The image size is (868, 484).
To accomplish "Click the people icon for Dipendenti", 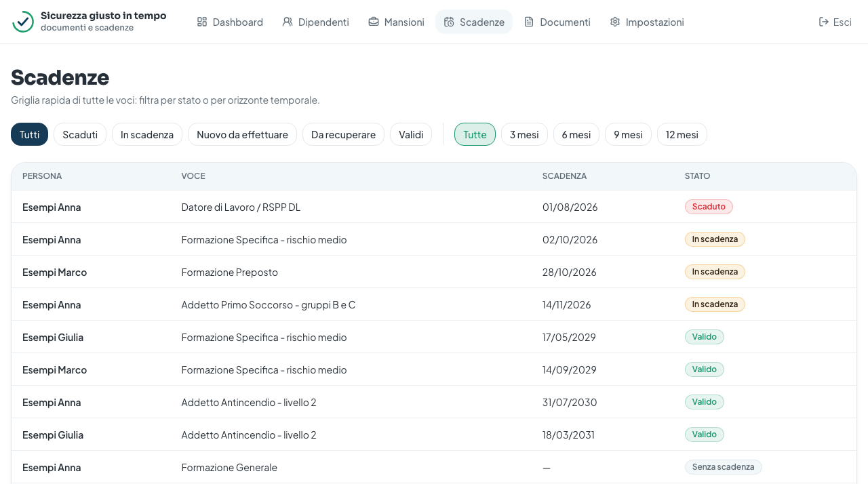I will [x=288, y=22].
